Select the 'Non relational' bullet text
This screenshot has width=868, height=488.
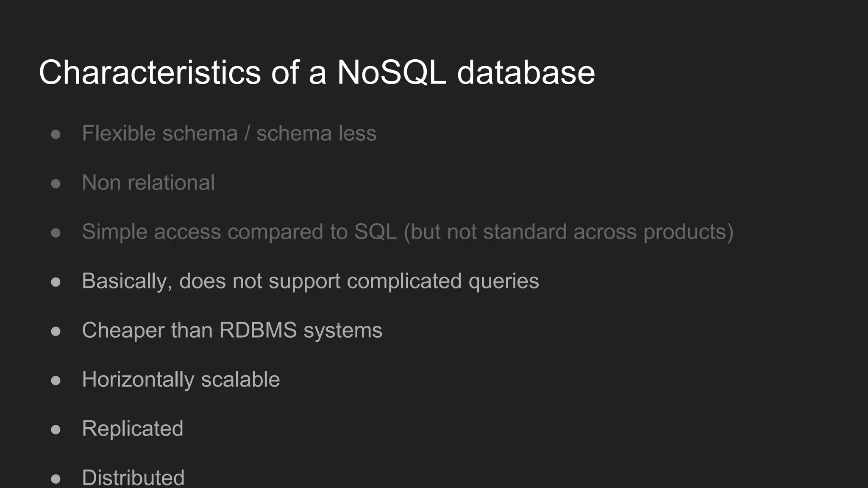(148, 183)
